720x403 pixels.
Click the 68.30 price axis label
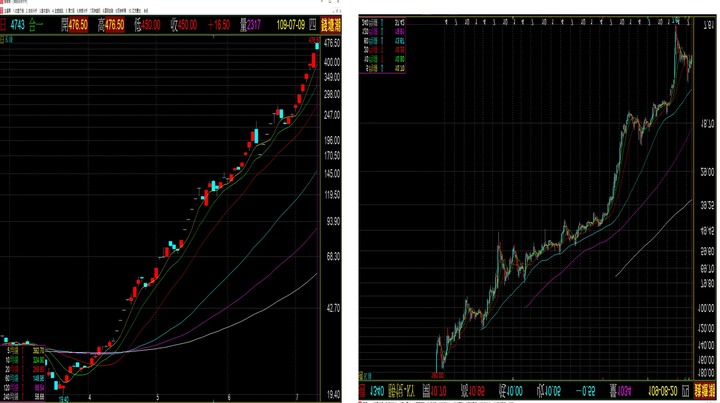(x=333, y=257)
